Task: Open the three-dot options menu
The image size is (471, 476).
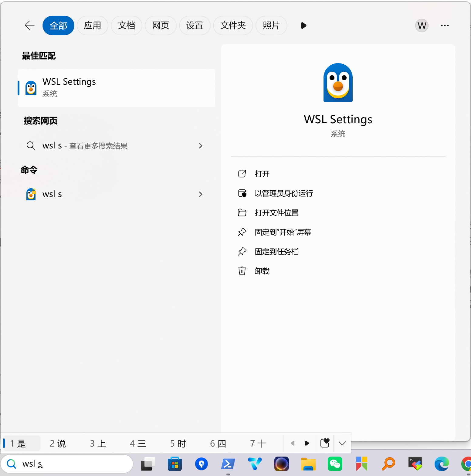Action: [x=445, y=25]
